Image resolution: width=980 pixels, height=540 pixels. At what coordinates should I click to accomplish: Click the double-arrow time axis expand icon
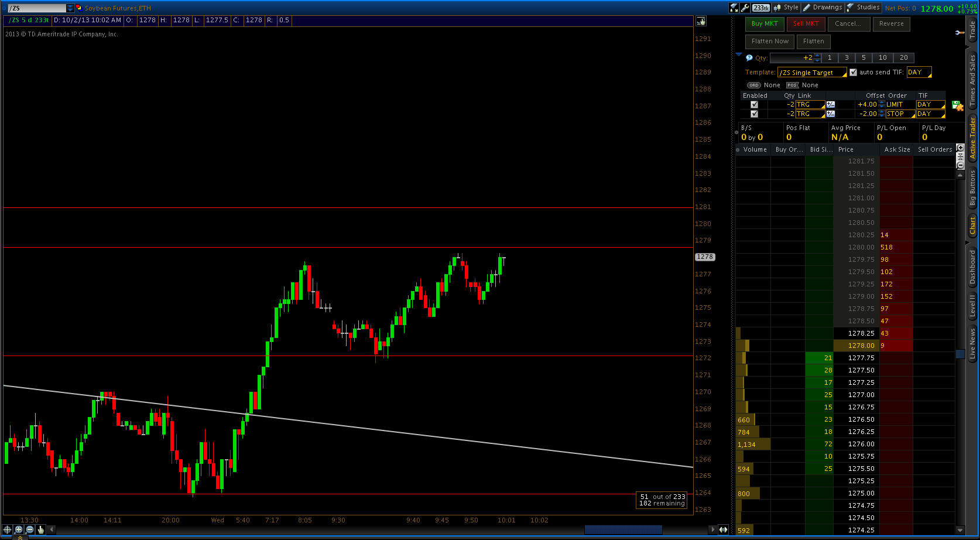click(724, 529)
